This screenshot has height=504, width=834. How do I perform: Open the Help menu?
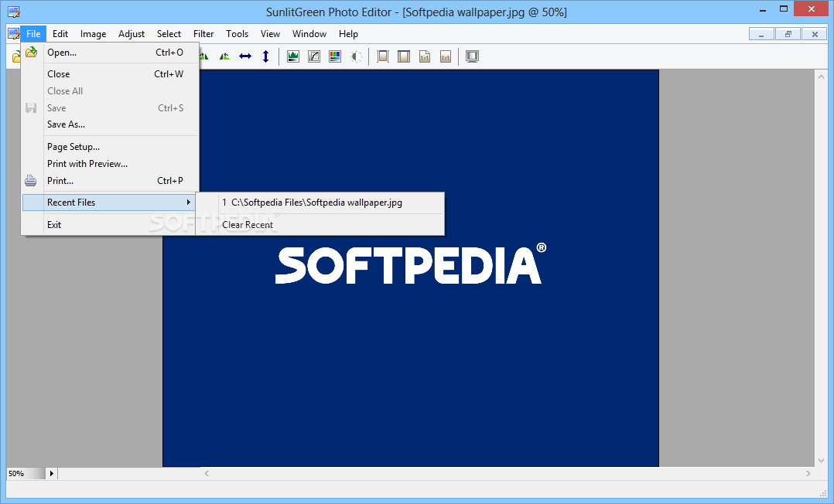tap(348, 33)
